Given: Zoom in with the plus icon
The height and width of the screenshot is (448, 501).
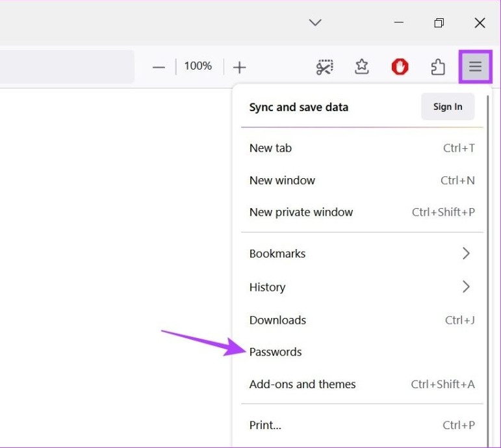Looking at the screenshot, I should click(x=239, y=68).
